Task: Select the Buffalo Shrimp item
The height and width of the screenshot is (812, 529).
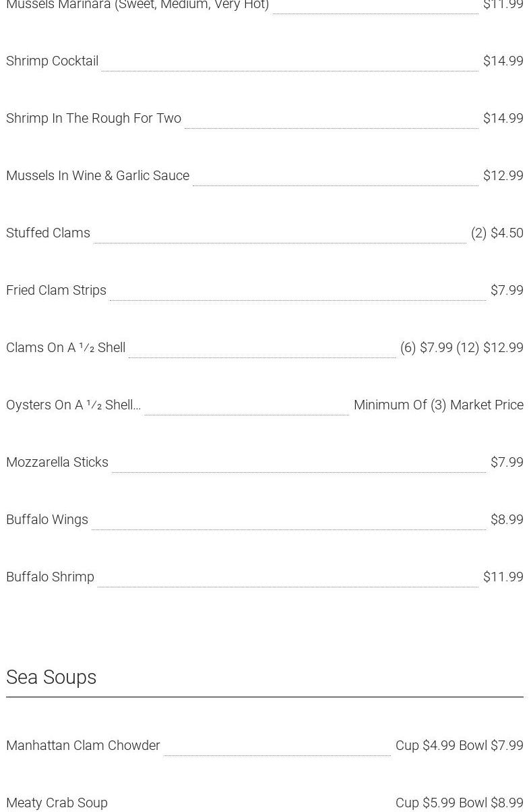Action: (x=50, y=577)
